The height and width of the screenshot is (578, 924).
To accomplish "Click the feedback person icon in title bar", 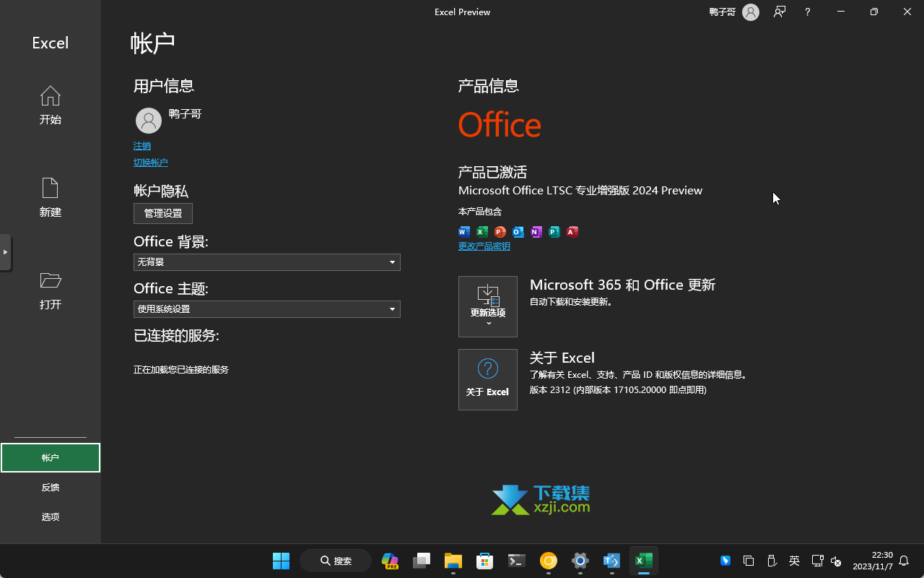I will tap(780, 12).
